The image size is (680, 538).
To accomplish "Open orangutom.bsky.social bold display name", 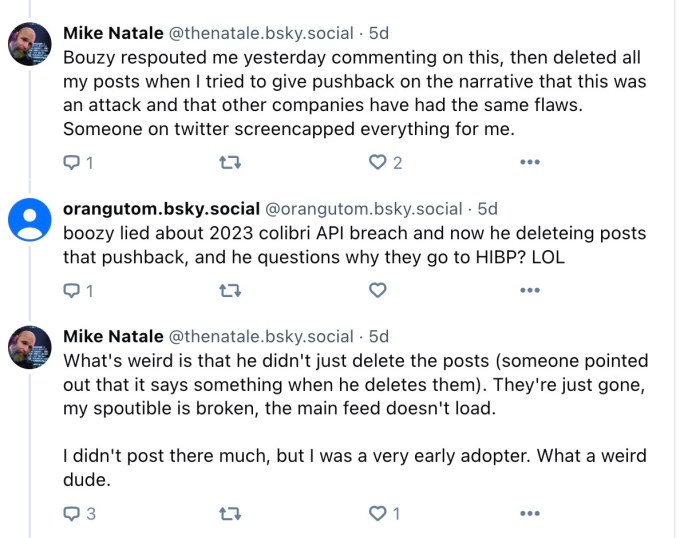I will click(x=160, y=209).
